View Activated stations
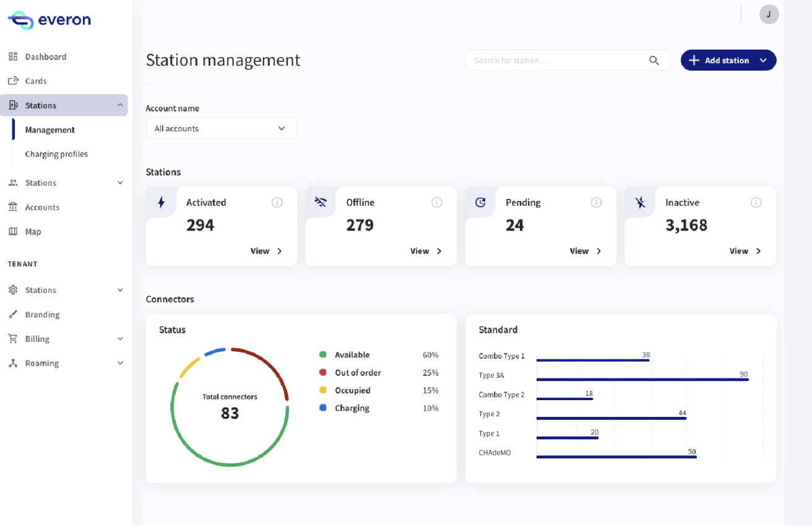The height and width of the screenshot is (529, 812). click(267, 251)
